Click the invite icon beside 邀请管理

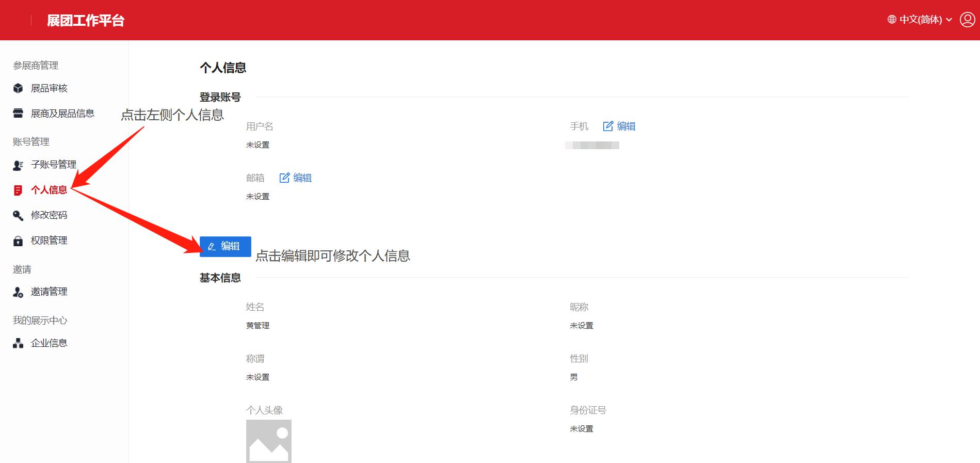click(18, 292)
